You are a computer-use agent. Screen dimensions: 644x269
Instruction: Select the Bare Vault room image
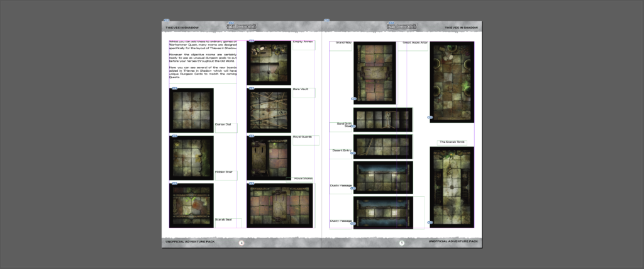pyautogui.click(x=269, y=110)
